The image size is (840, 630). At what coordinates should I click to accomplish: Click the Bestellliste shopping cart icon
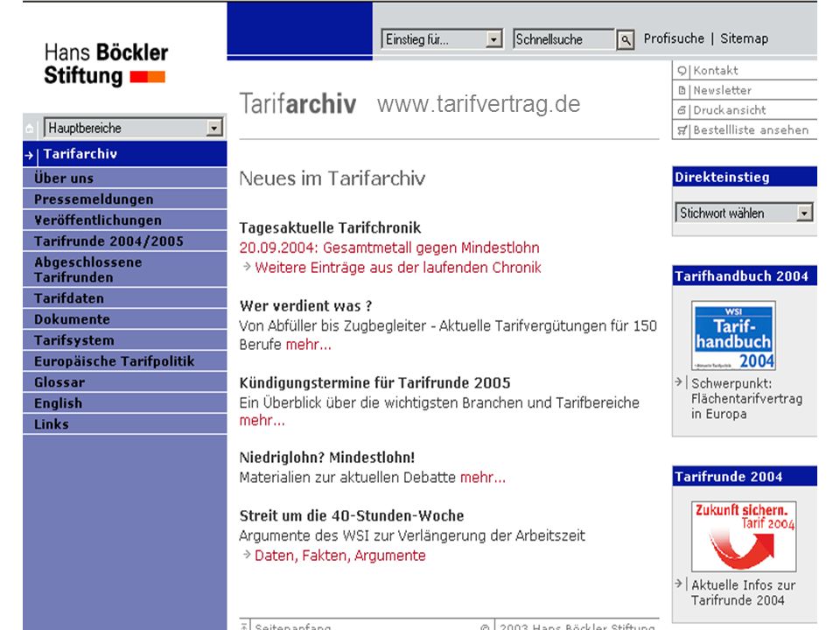point(682,130)
